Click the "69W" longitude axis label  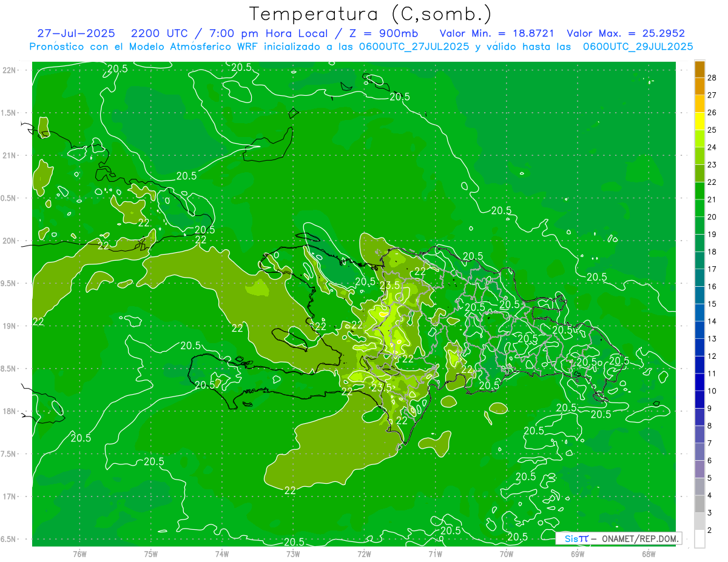coord(578,554)
